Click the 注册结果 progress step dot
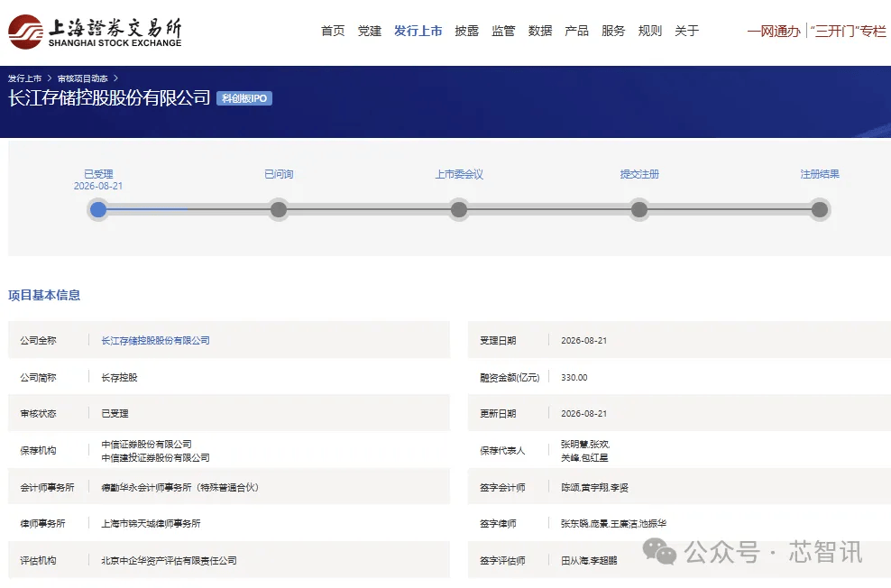This screenshot has height=588, width=891. pos(820,209)
